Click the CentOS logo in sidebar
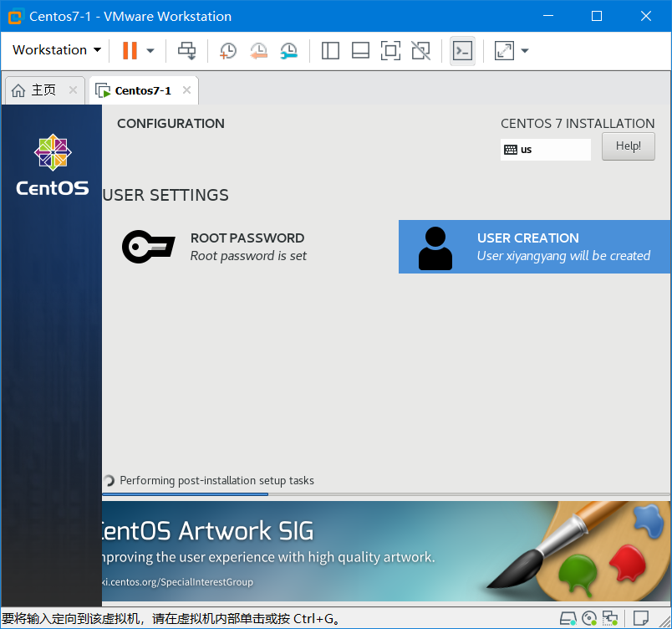This screenshot has height=629, width=672. (53, 165)
